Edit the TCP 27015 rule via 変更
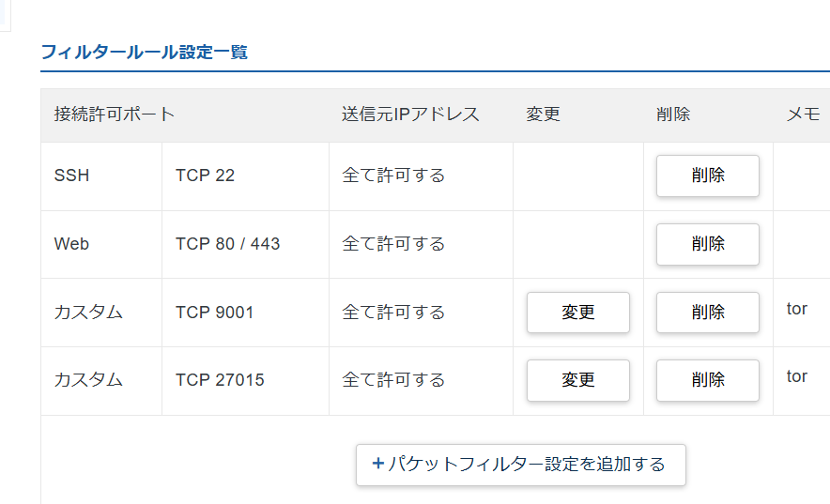830x504 pixels. pyautogui.click(x=577, y=380)
